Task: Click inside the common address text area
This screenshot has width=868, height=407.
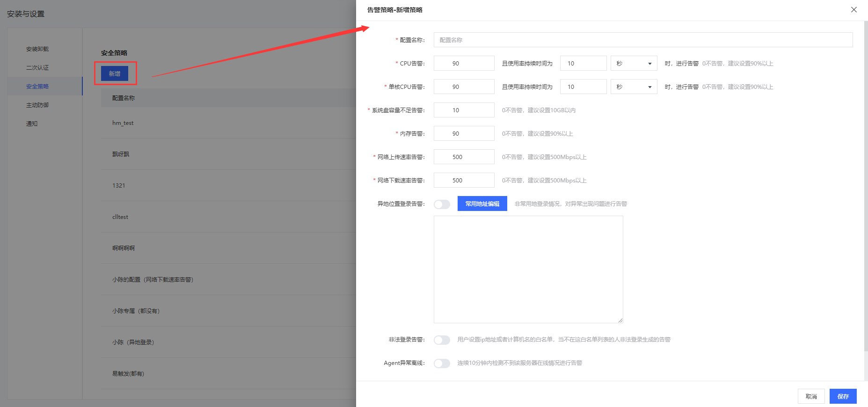Action: (528, 269)
